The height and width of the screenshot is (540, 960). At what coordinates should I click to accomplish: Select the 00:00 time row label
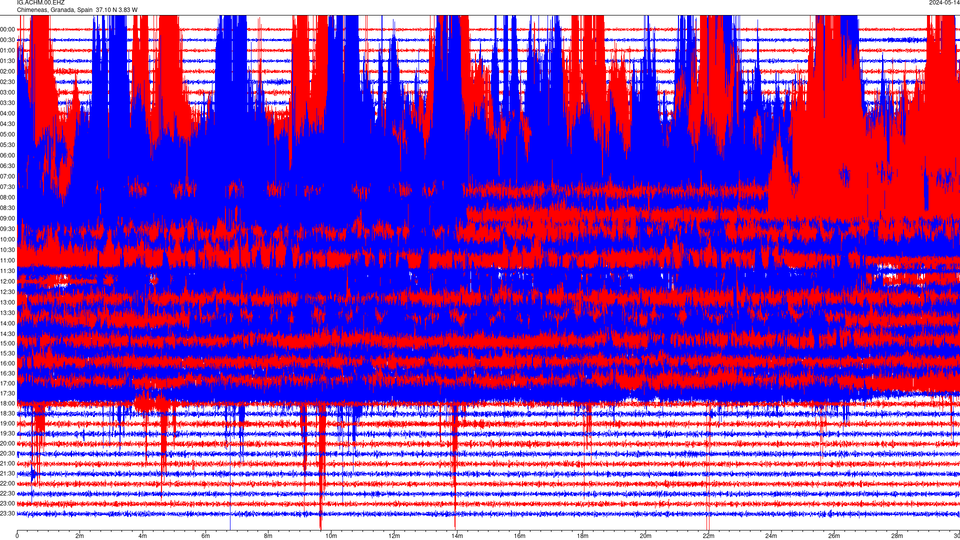7,29
